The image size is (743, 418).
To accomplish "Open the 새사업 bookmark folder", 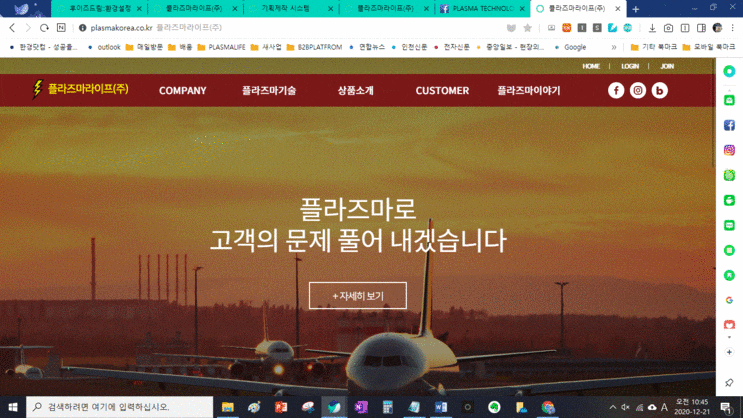I will pyautogui.click(x=266, y=47).
